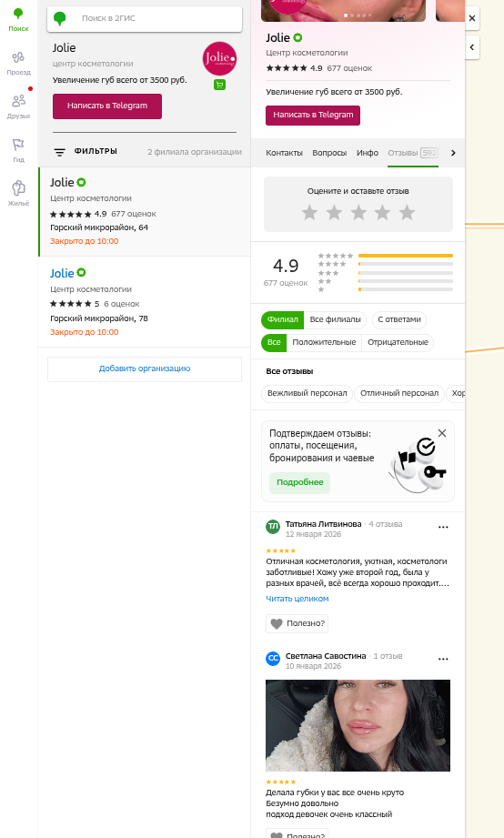Show reviews С ответами only

[x=399, y=319]
